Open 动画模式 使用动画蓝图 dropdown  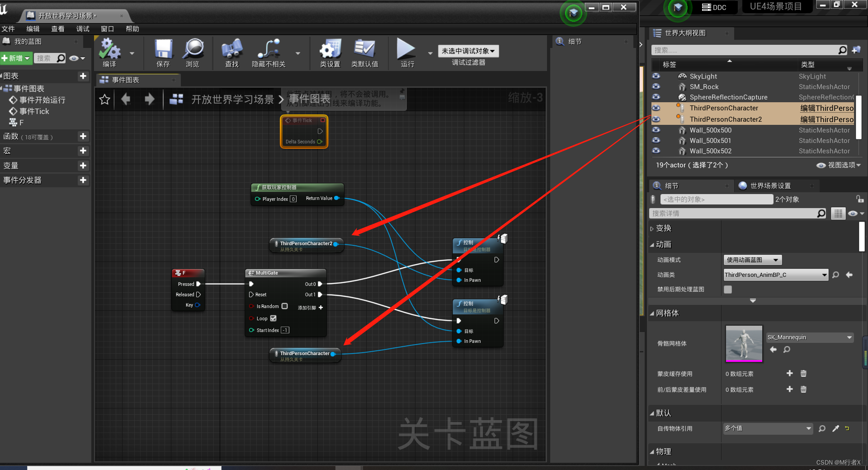(x=753, y=260)
